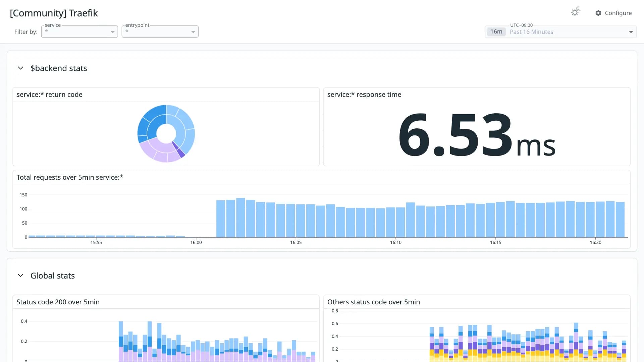Open the Configure menu label
The height and width of the screenshot is (362, 644).
click(x=618, y=13)
